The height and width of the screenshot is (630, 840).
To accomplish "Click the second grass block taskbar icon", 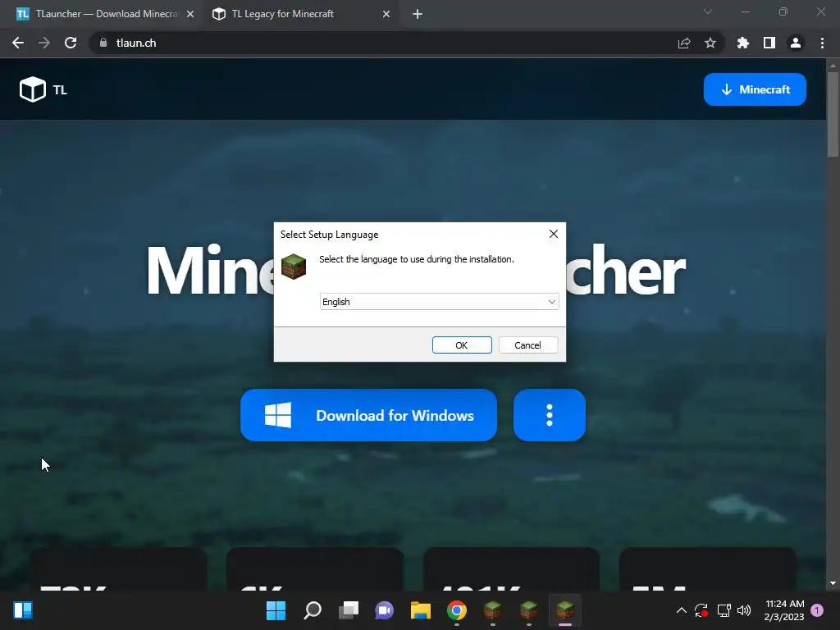I will tap(529, 610).
